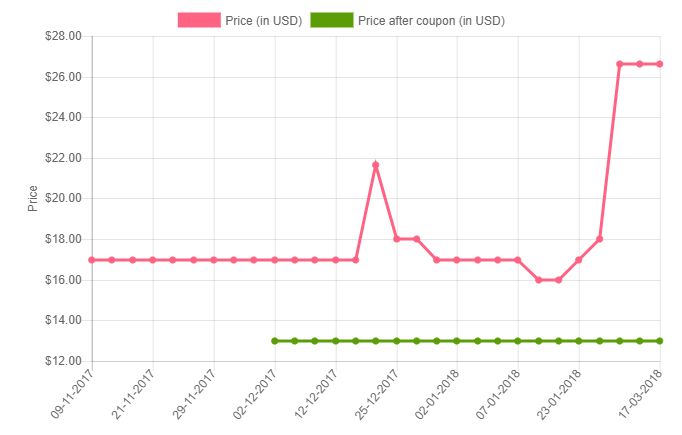Select the last green point at far right
The width and height of the screenshot is (682, 435).
tap(660, 341)
